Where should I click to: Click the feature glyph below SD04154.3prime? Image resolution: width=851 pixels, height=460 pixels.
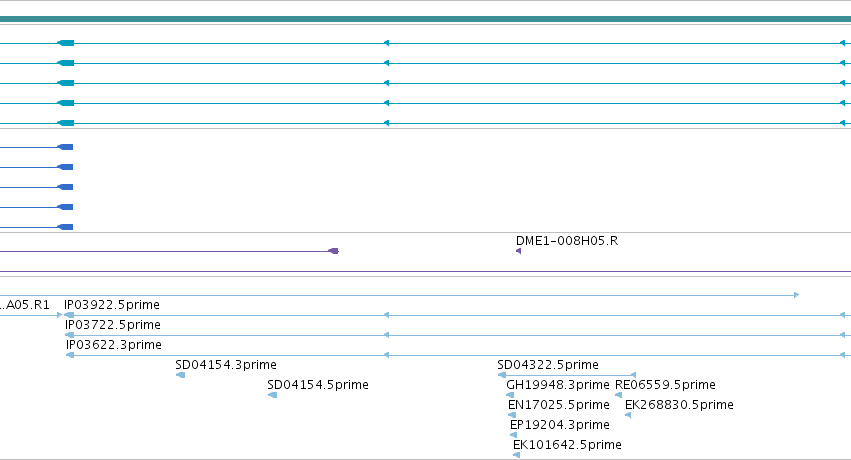tap(181, 375)
